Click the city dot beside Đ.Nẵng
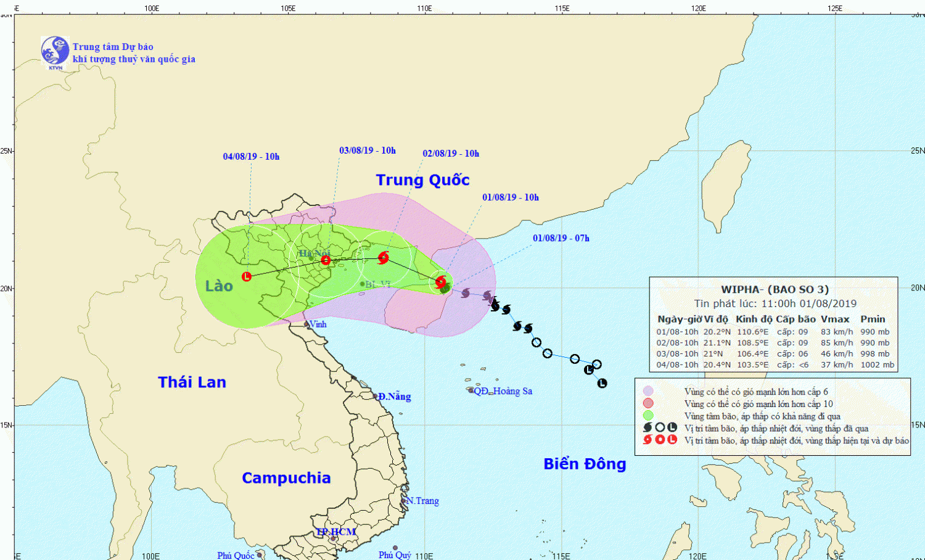Viewport: 925px width, 560px height. (x=375, y=397)
